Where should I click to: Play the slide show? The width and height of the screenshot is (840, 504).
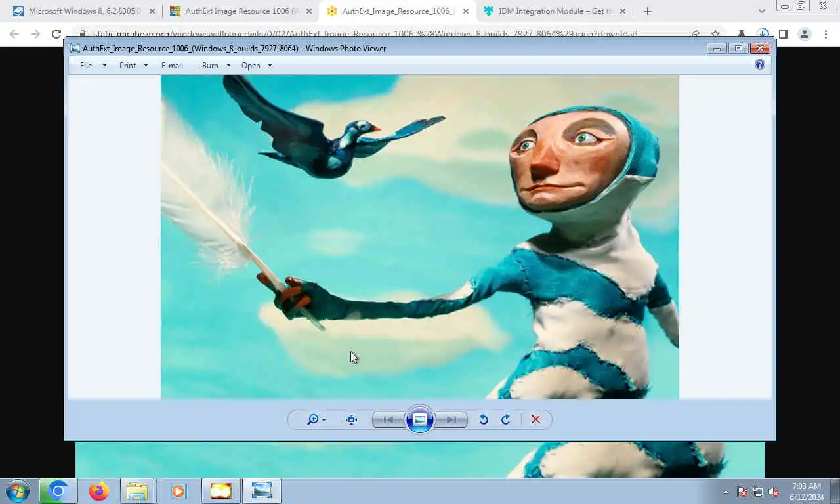(x=420, y=420)
